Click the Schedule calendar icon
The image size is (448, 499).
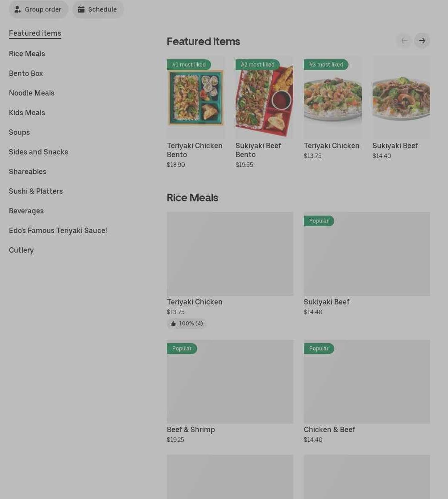pyautogui.click(x=81, y=9)
